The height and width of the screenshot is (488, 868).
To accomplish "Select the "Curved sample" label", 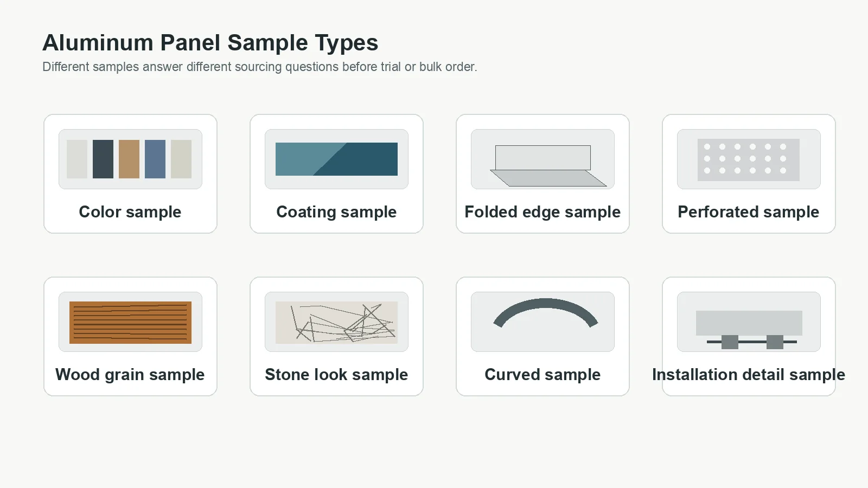I will (x=542, y=375).
